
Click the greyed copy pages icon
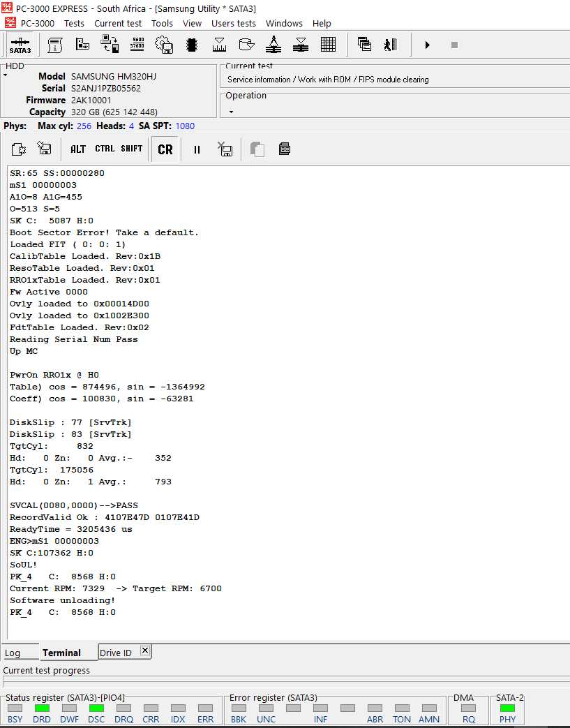[257, 149]
